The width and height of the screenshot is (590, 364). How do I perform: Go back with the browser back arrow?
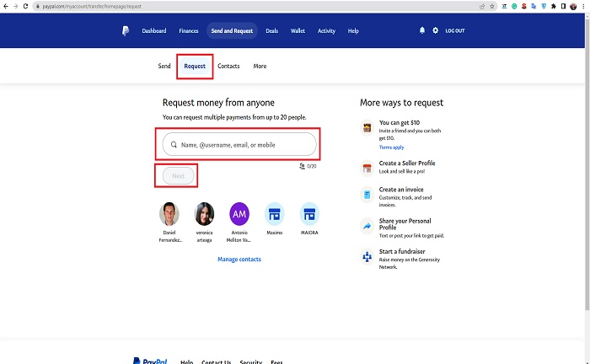6,6
